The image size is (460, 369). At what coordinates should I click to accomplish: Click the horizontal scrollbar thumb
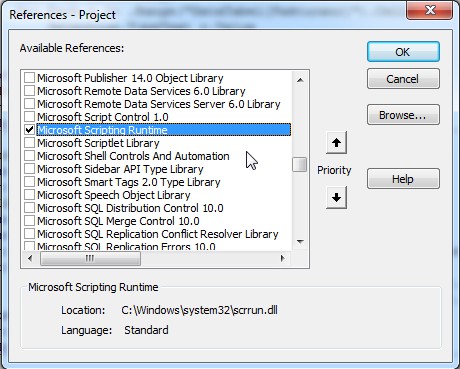[90, 258]
